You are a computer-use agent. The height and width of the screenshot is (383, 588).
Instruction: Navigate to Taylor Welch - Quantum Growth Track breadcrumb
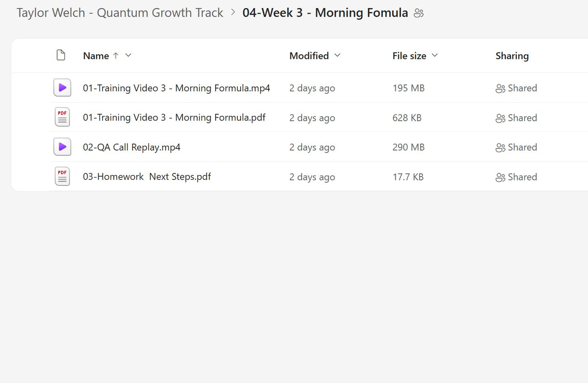(x=120, y=13)
